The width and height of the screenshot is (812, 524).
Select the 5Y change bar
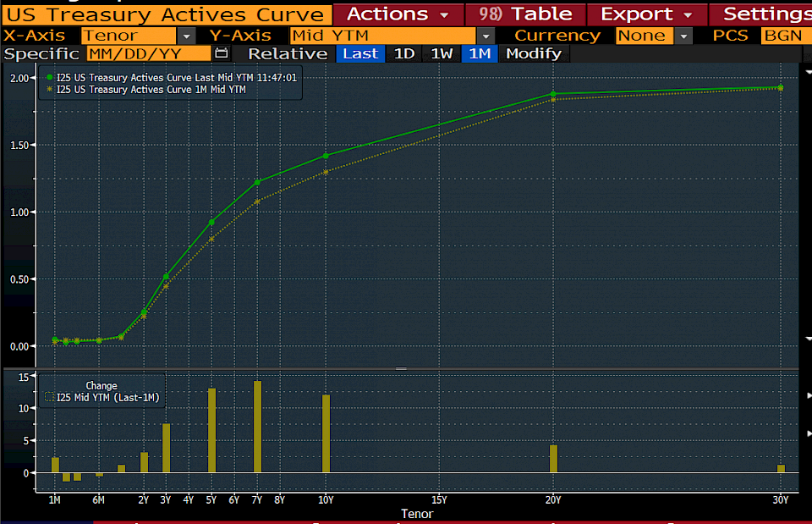211,430
